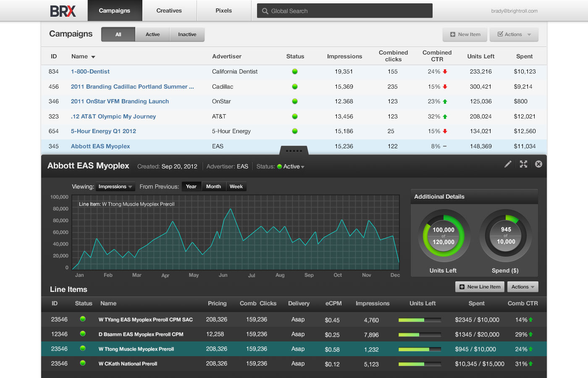Click up arrow next to 29% Comb CTR
Screen dimensions: 588x378
coord(531,334)
